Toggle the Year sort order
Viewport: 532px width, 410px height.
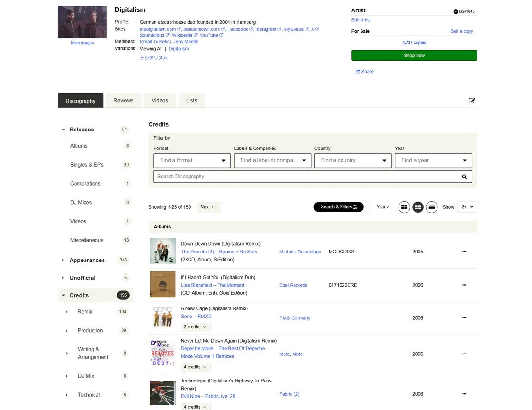click(x=383, y=207)
